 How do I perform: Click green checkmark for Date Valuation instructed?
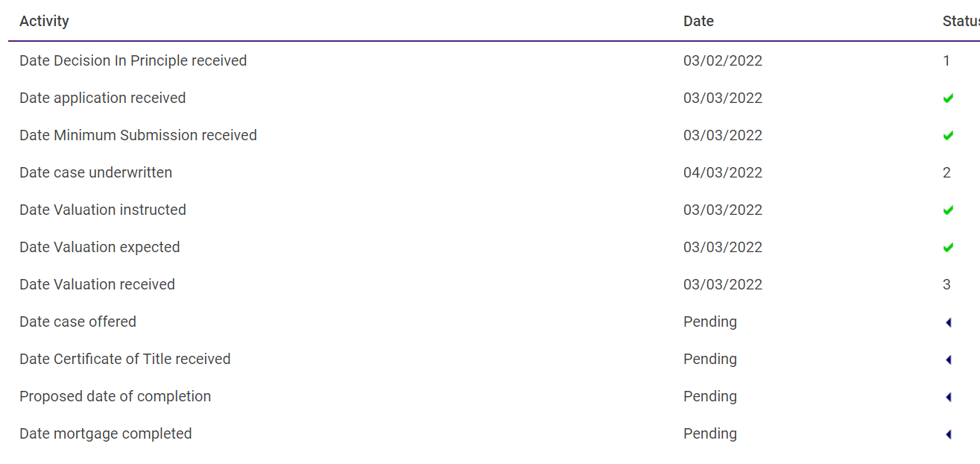pyautogui.click(x=948, y=210)
